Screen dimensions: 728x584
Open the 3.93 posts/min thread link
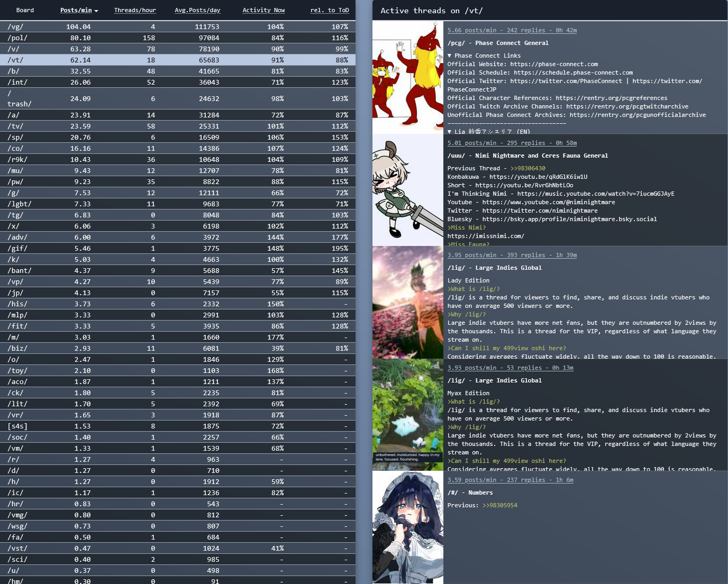pos(511,368)
